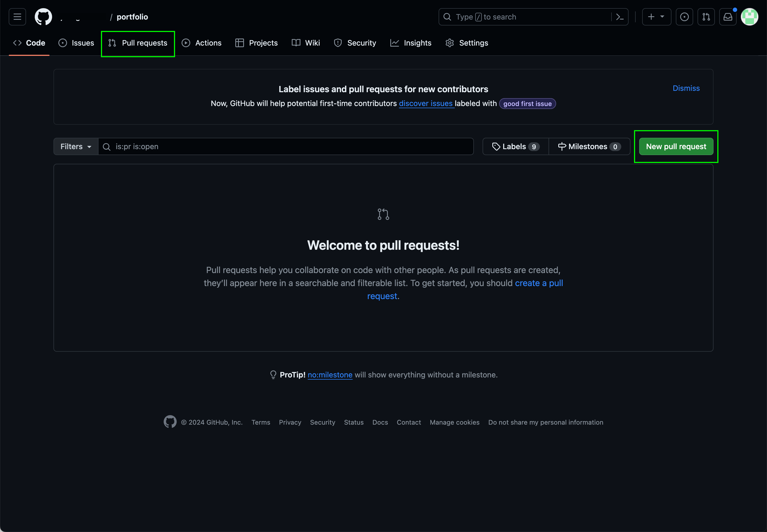Image resolution: width=767 pixels, height=532 pixels.
Task: Open the notifications inbox icon
Action: click(728, 17)
